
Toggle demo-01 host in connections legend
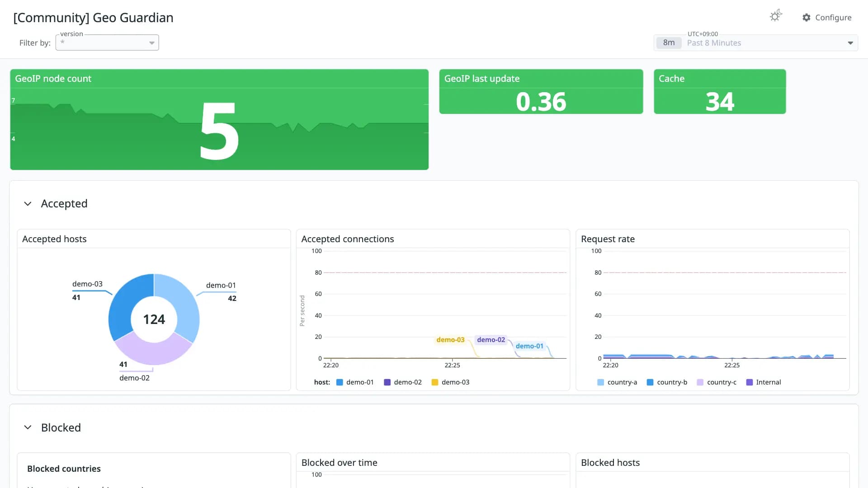pos(355,382)
